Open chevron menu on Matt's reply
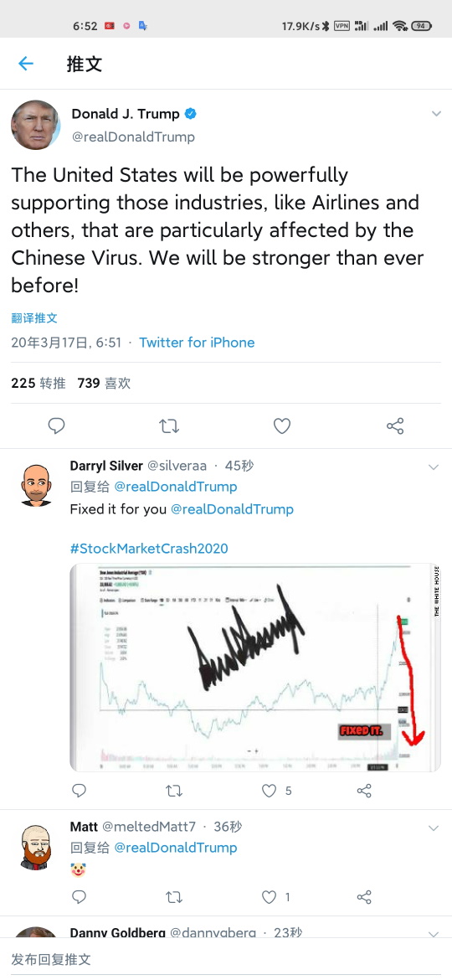The image size is (452, 980). coord(434,828)
